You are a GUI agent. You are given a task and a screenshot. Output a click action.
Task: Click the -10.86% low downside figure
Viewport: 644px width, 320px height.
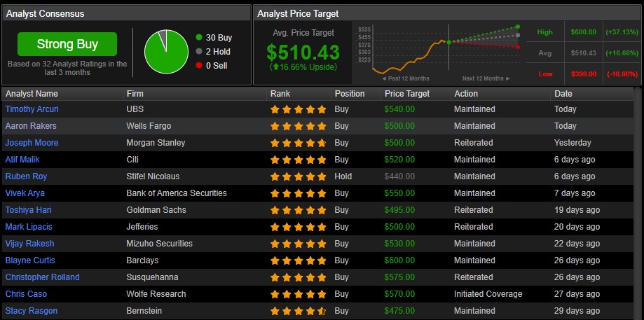click(622, 74)
